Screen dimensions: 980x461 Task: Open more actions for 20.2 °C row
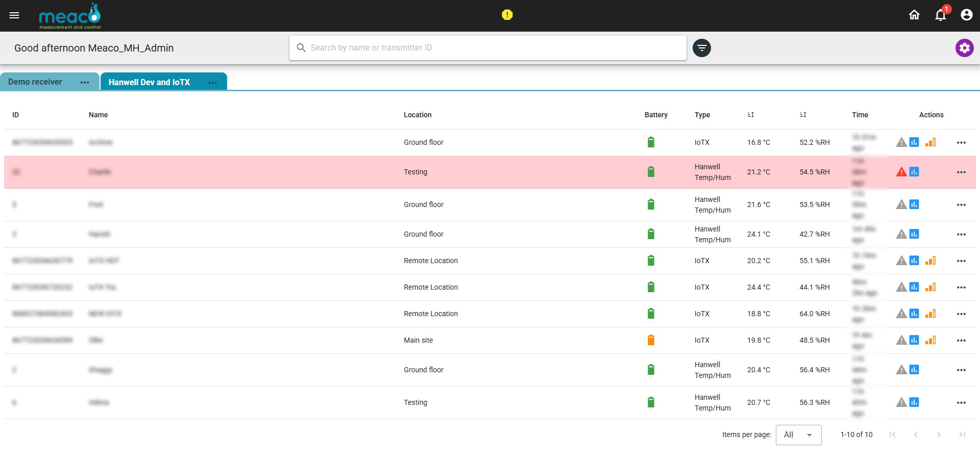[x=961, y=261]
